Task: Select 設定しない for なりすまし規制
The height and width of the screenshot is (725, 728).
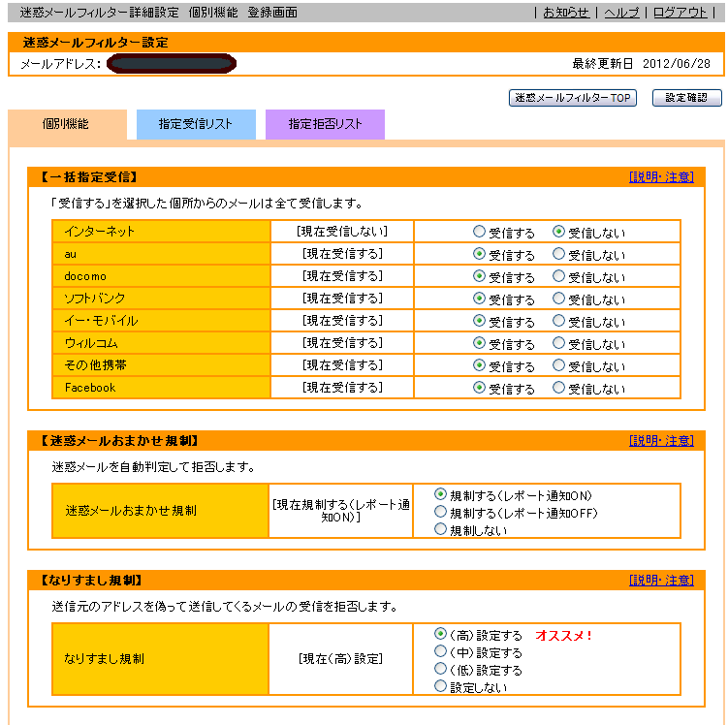Action: pos(441,686)
